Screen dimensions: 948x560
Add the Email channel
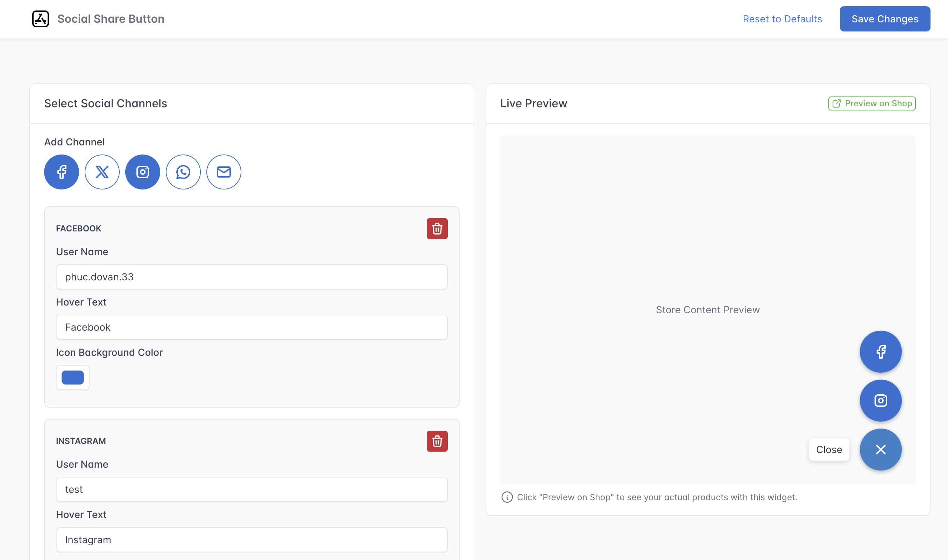224,172
